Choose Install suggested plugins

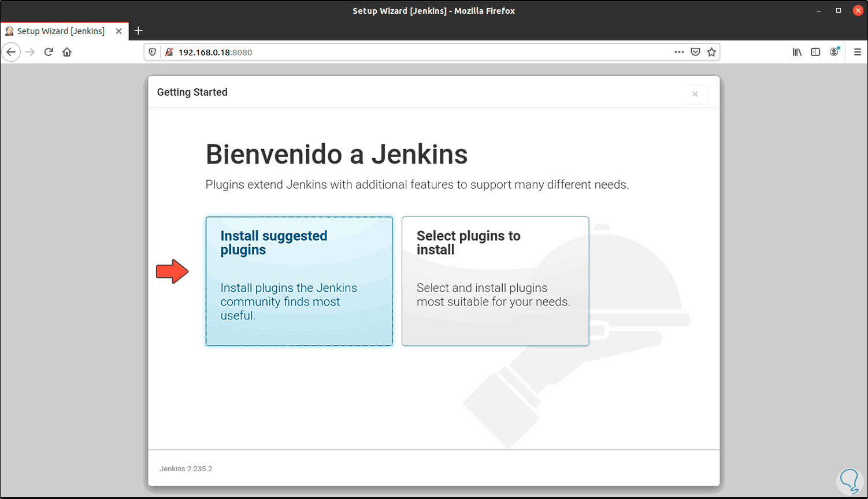(x=299, y=281)
